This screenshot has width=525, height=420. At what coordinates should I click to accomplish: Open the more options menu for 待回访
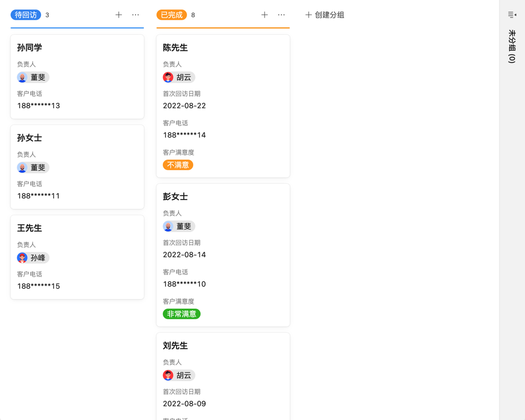tap(136, 15)
